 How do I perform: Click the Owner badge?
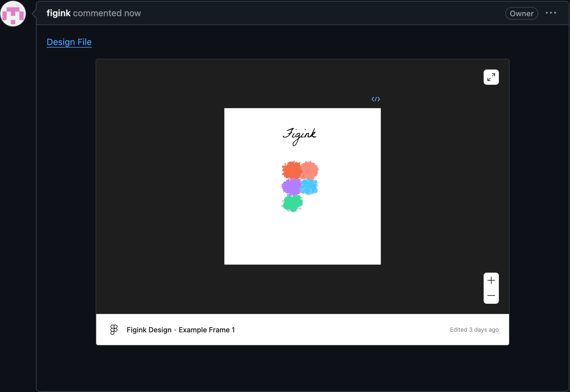point(521,13)
